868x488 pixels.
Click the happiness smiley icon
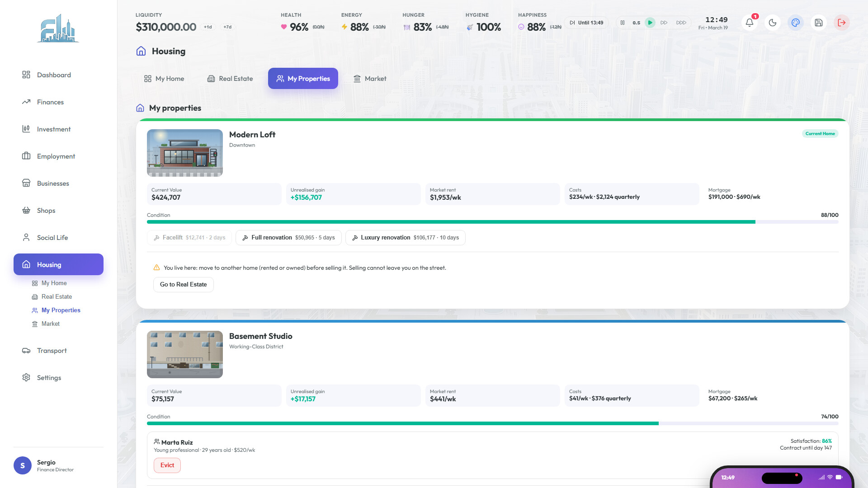coord(521,27)
